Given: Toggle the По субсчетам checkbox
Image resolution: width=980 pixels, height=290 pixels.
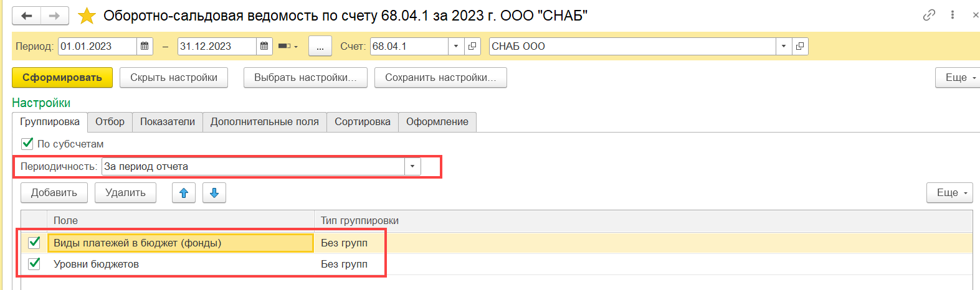Looking at the screenshot, I should click(x=27, y=144).
